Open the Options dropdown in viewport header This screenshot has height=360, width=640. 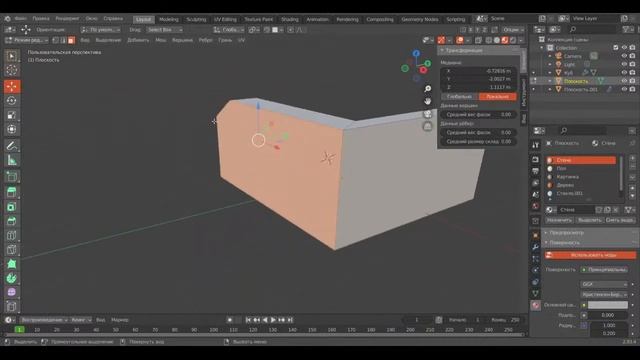pos(513,30)
